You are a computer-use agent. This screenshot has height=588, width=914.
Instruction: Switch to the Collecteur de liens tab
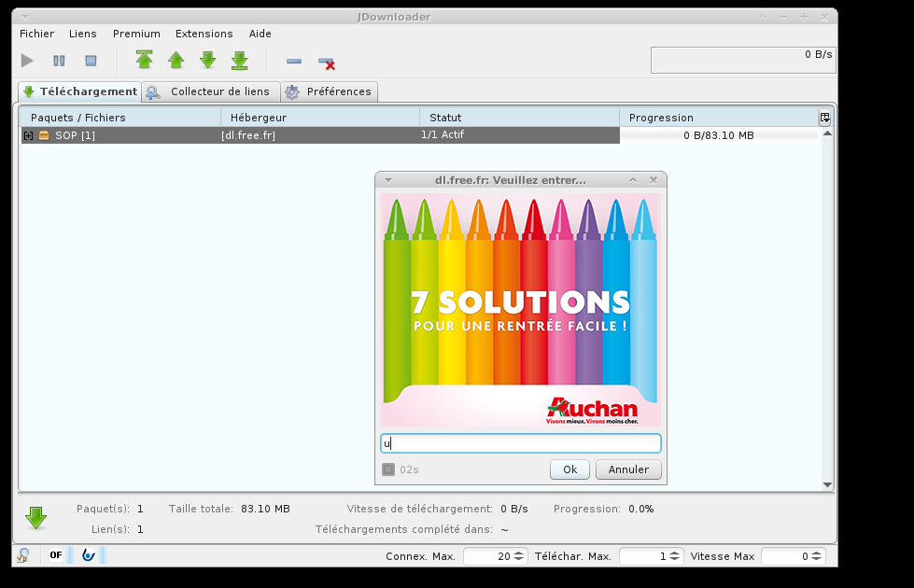pos(210,91)
